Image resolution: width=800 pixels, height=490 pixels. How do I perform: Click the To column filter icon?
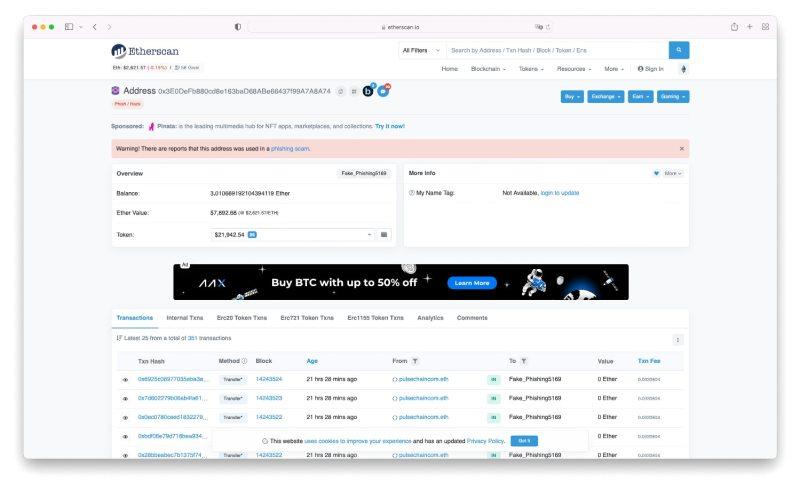point(524,361)
